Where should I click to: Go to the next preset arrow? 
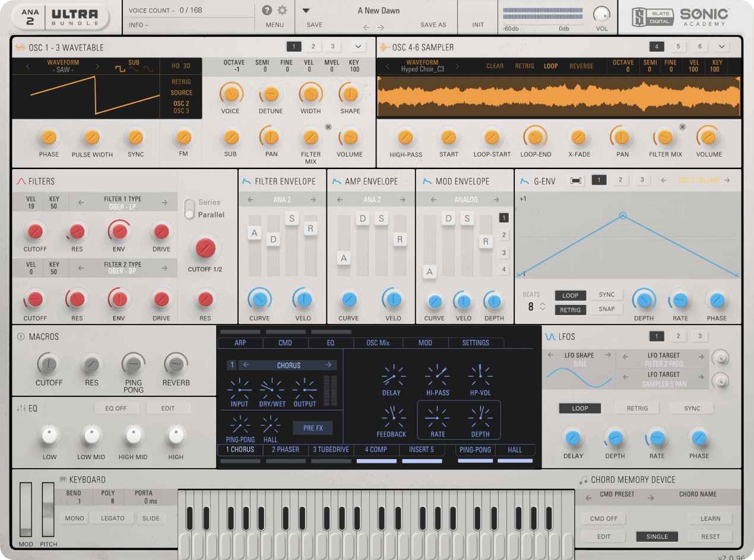click(x=381, y=27)
